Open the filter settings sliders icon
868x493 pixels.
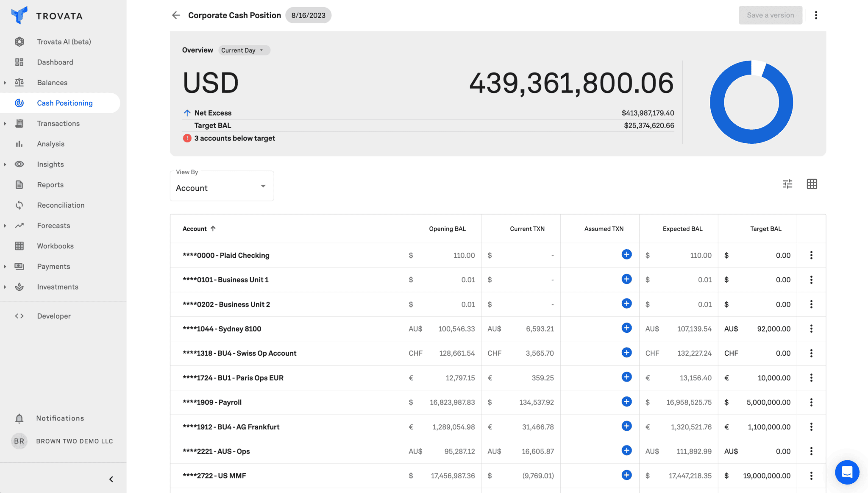point(787,184)
